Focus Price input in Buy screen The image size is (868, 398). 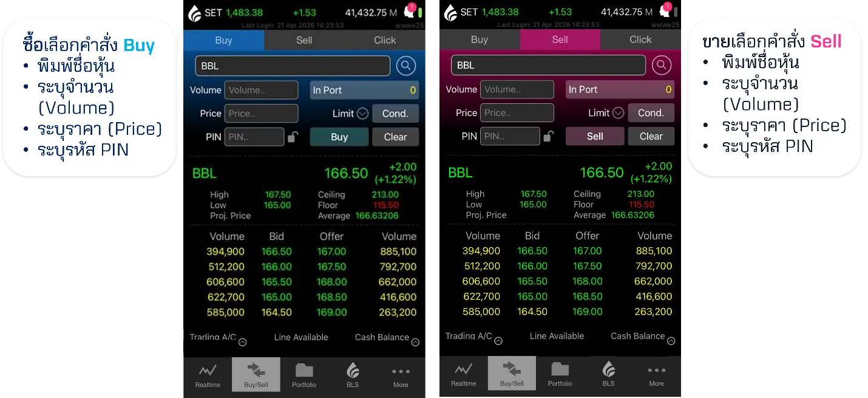pos(262,114)
